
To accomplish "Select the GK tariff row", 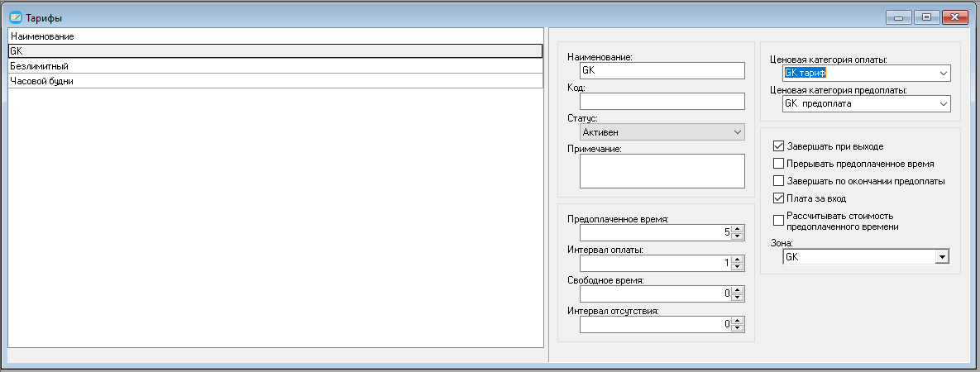I will pos(275,51).
